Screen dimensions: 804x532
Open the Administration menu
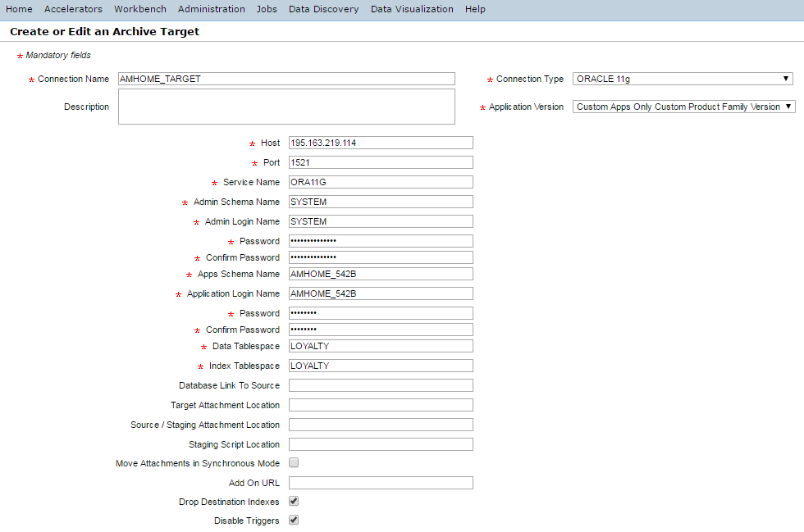click(x=211, y=9)
